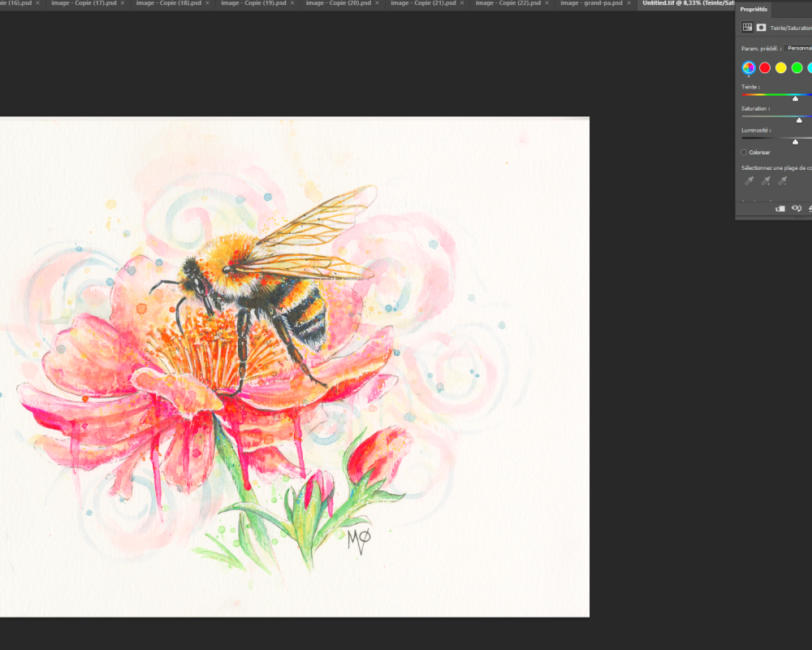Viewport: 812px width, 650px height.
Task: Select the red color range swatch
Action: point(765,67)
